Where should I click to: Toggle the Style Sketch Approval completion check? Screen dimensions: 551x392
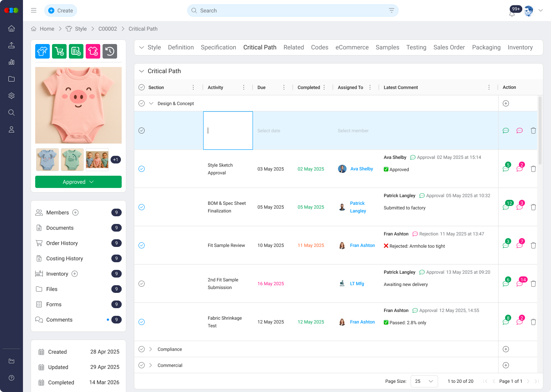(x=142, y=169)
